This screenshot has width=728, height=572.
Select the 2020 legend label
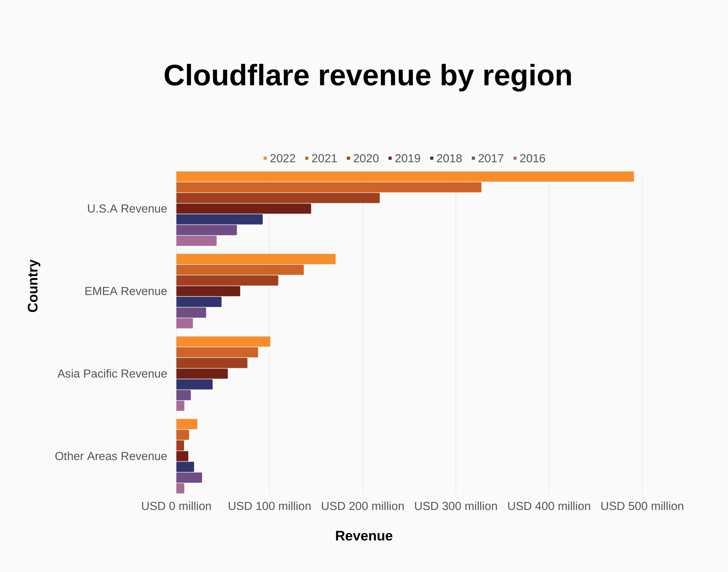366,158
